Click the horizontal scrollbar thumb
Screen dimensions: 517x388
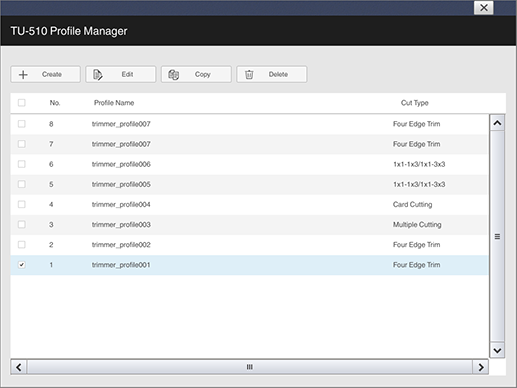pos(250,367)
